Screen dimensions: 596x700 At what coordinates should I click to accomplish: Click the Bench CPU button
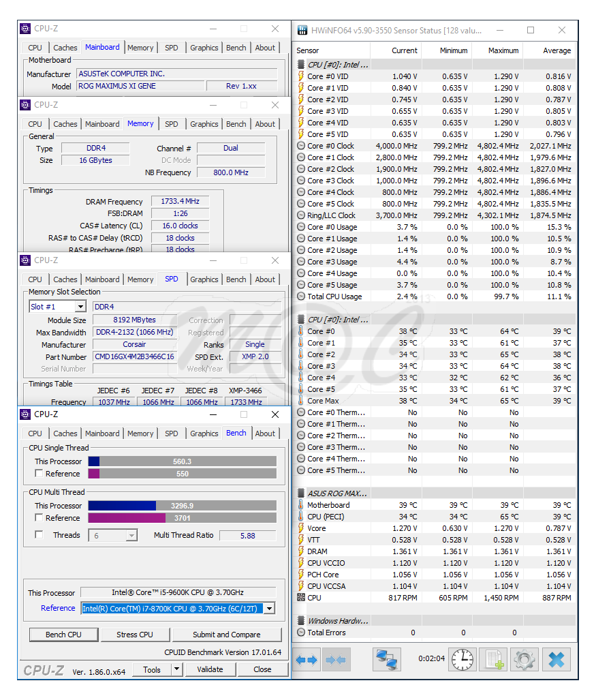pos(63,635)
